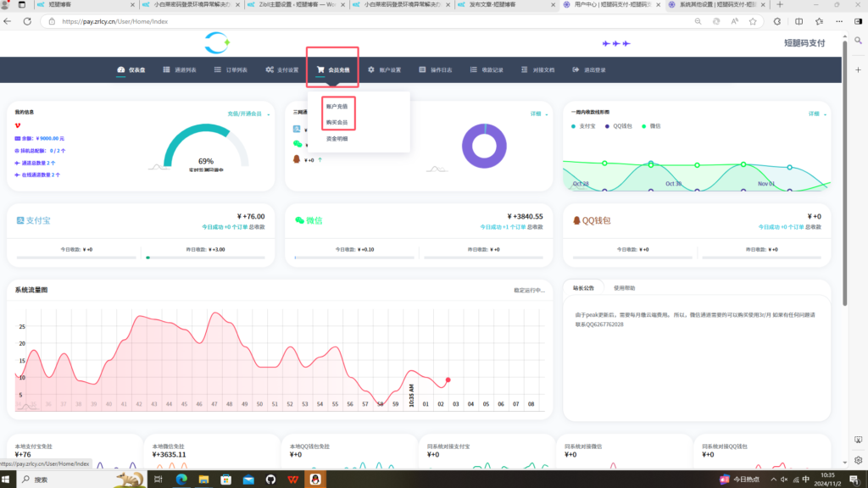Open the GitHub taskbar icon

coord(270,480)
